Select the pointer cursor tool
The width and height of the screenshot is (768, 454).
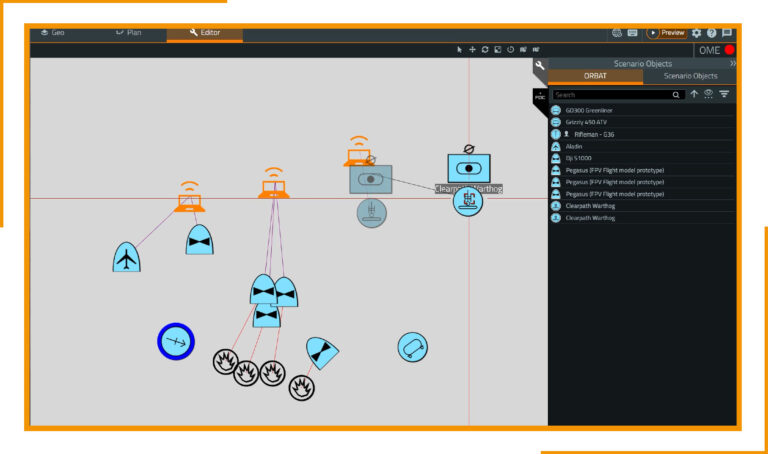[x=460, y=49]
